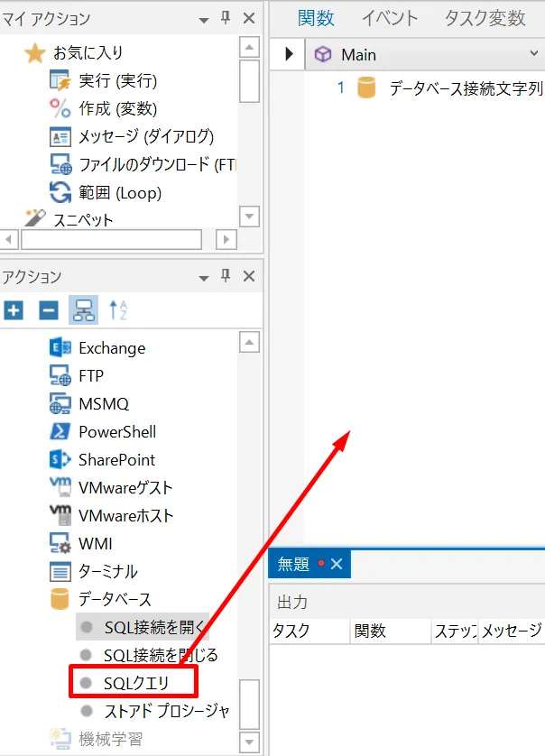Pin the アクション panel
The image size is (545, 756).
[x=226, y=276]
